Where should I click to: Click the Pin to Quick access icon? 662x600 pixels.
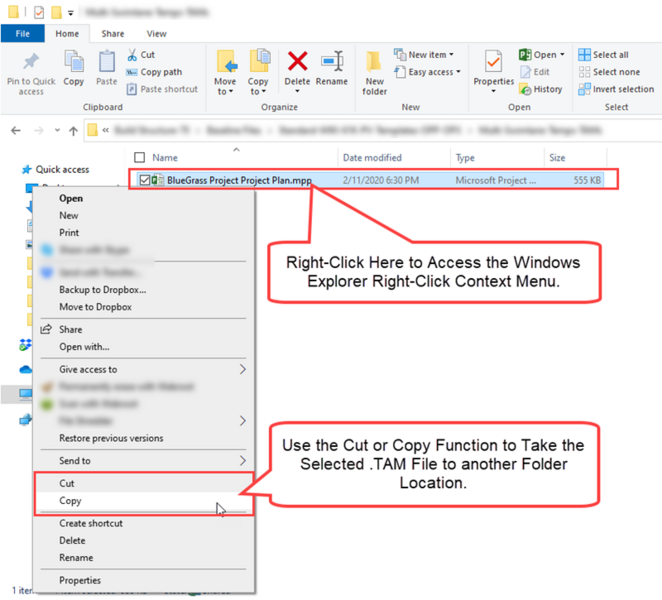pyautogui.click(x=31, y=62)
